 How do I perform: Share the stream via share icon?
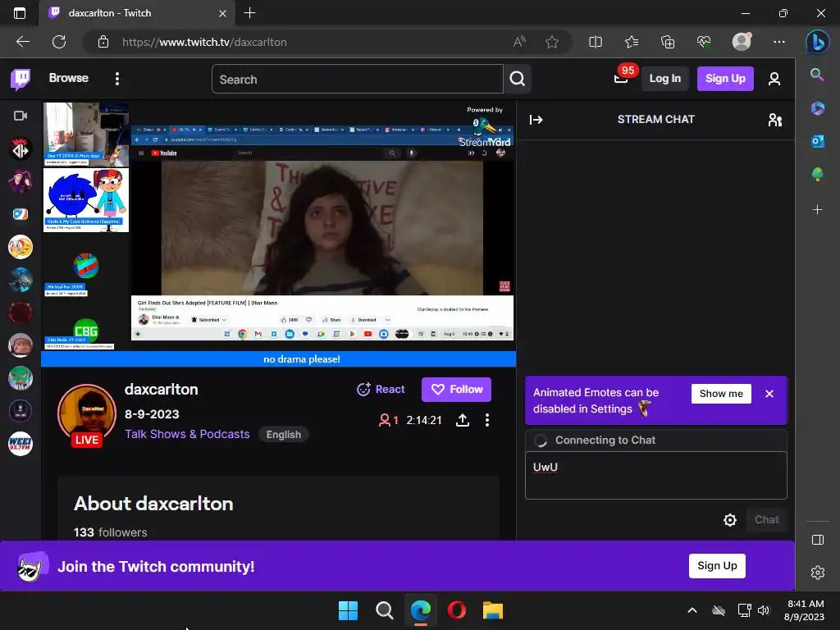point(463,420)
